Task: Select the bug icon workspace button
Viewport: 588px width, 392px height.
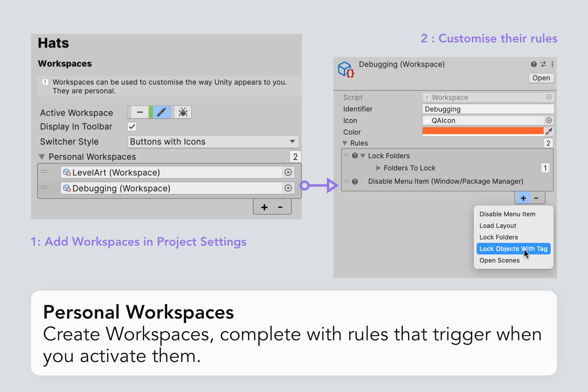Action: (x=183, y=112)
